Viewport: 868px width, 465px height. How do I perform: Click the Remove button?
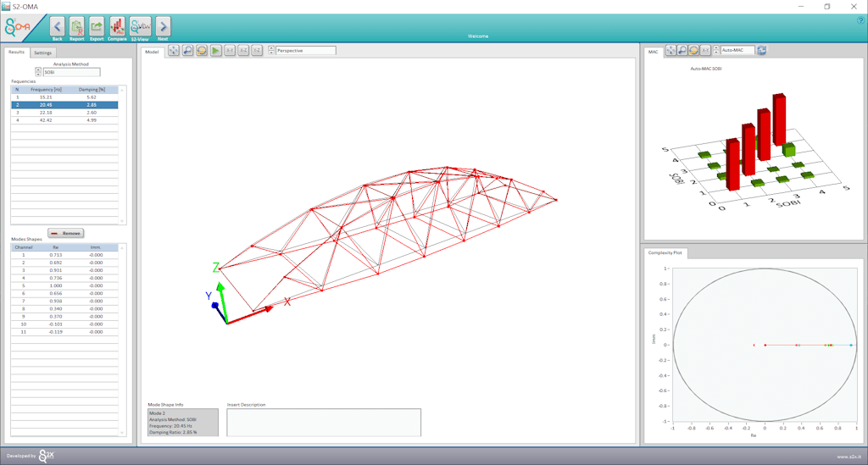(66, 233)
